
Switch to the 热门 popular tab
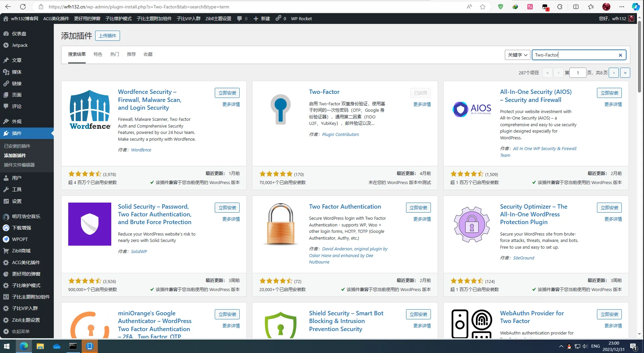[x=115, y=54]
